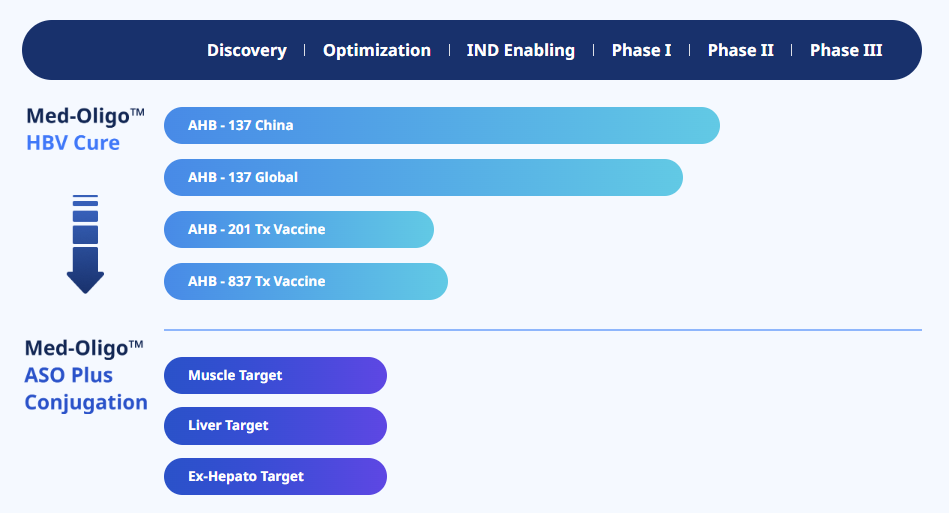
Task: Click the AHB - 837 Tx Vaccine bar
Action: click(306, 281)
